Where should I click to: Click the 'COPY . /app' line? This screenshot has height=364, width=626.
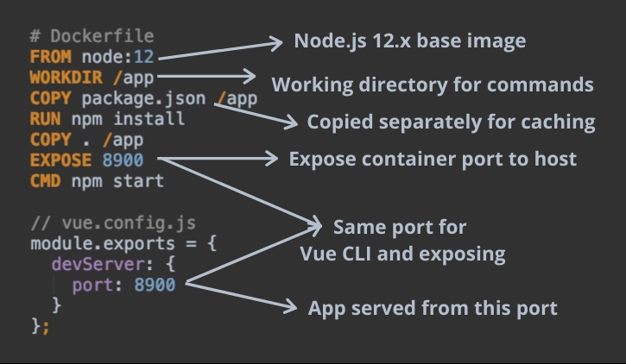click(x=86, y=140)
